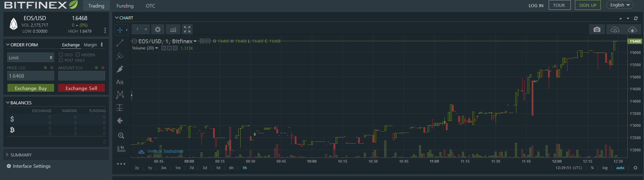Viewport: 644px width, 180px height.
Task: Open the chart interval dropdown showing 1
Action: coord(141,30)
